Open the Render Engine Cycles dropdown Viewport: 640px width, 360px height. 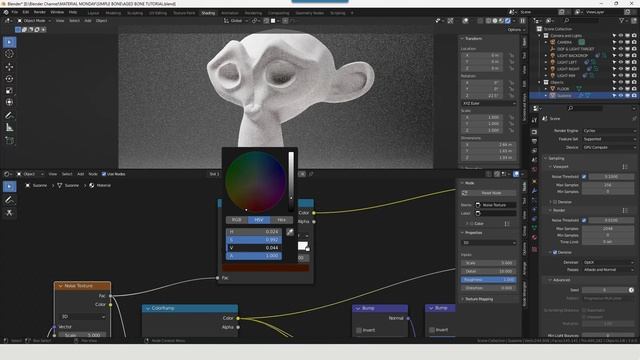click(608, 131)
